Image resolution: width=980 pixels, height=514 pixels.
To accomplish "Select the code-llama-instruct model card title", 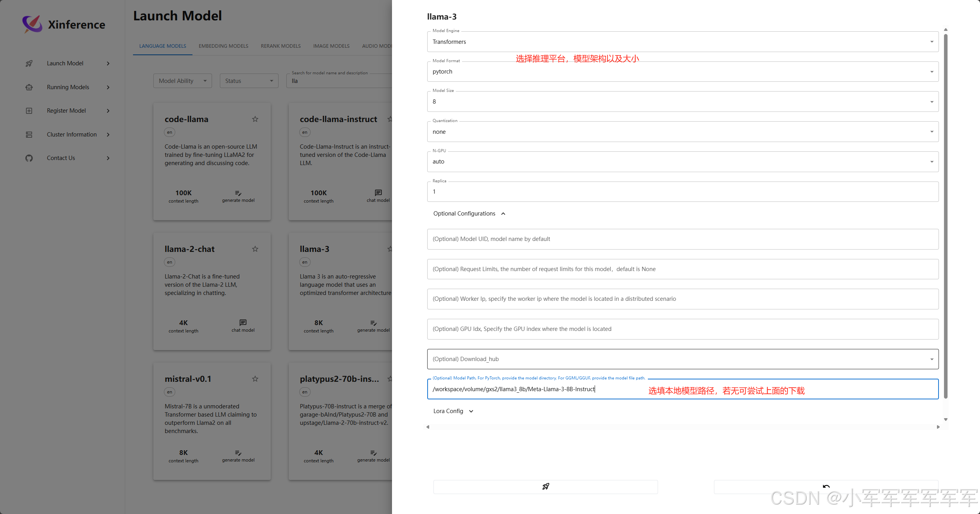I will tap(338, 119).
